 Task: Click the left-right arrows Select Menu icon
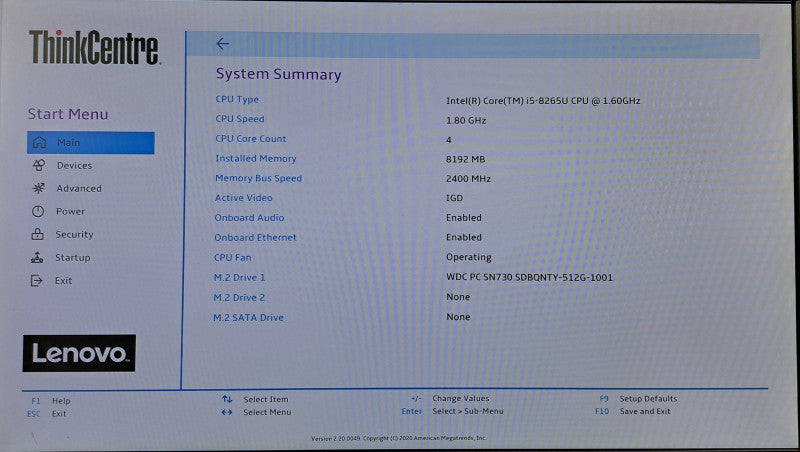(x=227, y=412)
